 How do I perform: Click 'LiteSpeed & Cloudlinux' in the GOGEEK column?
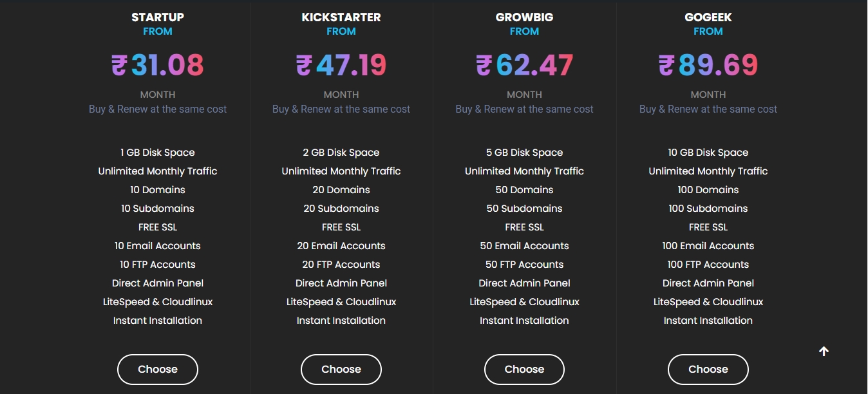click(x=708, y=302)
